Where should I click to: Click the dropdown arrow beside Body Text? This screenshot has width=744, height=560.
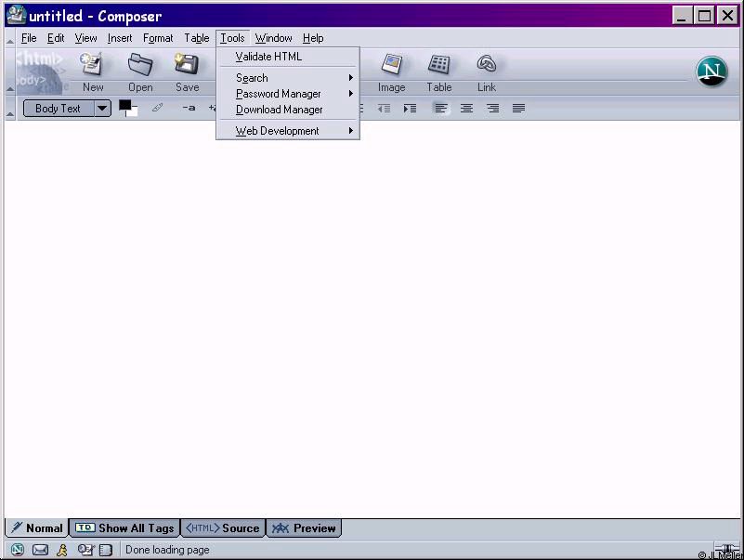coord(102,109)
